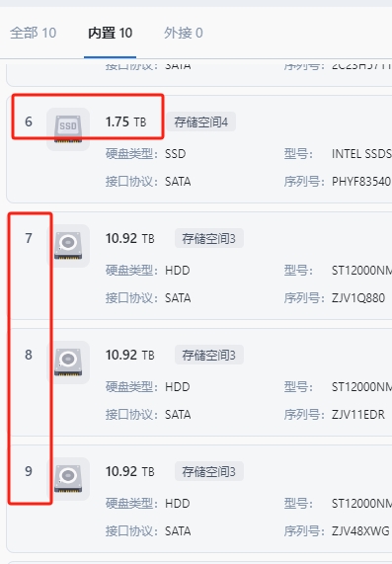The width and height of the screenshot is (392, 564).
Task: Click the HDD icon for disk 9
Action: click(x=68, y=479)
